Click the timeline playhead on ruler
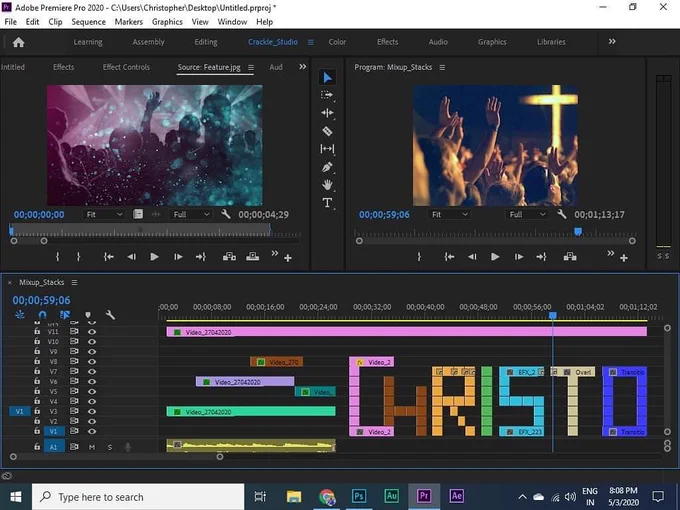Viewport: 680px width, 510px height. 552,315
